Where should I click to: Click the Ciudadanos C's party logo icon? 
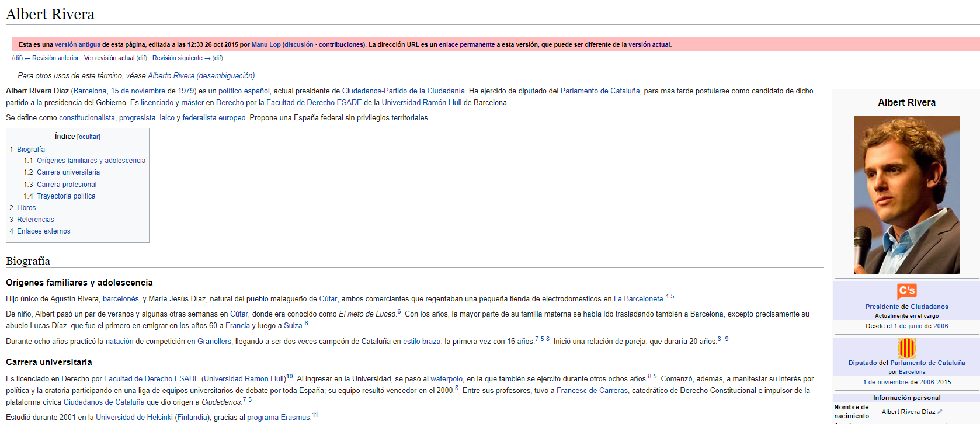tap(906, 291)
